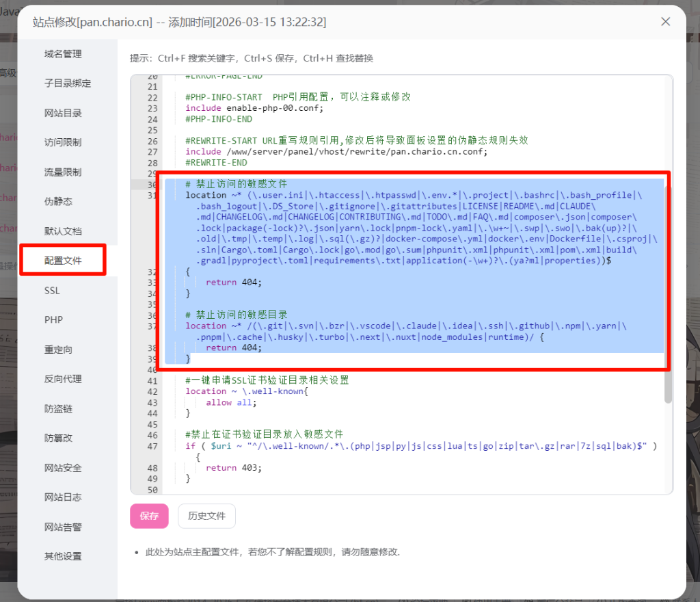Click the code editor vertical scrollbar
700x602 pixels.
(x=668, y=287)
